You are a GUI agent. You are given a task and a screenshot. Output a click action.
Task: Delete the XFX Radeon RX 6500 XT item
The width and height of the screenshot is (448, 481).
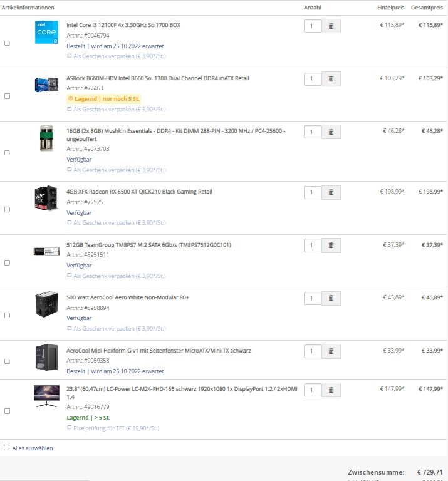[331, 192]
